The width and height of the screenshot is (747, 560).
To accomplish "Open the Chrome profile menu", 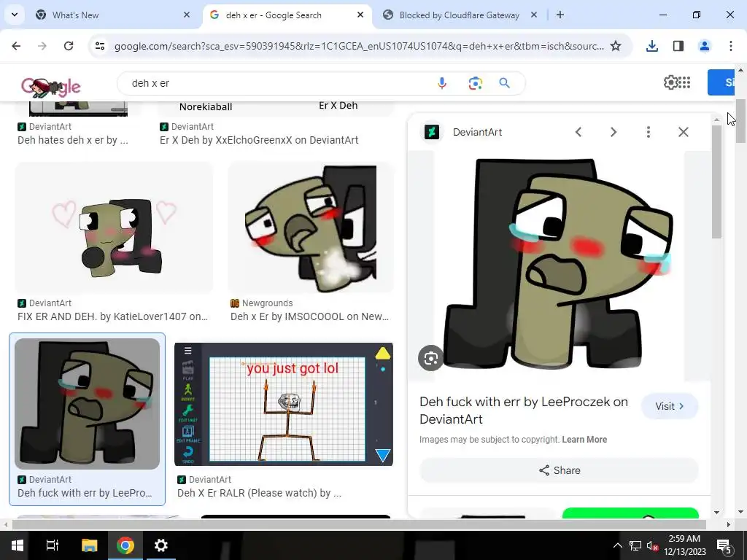I will click(704, 46).
